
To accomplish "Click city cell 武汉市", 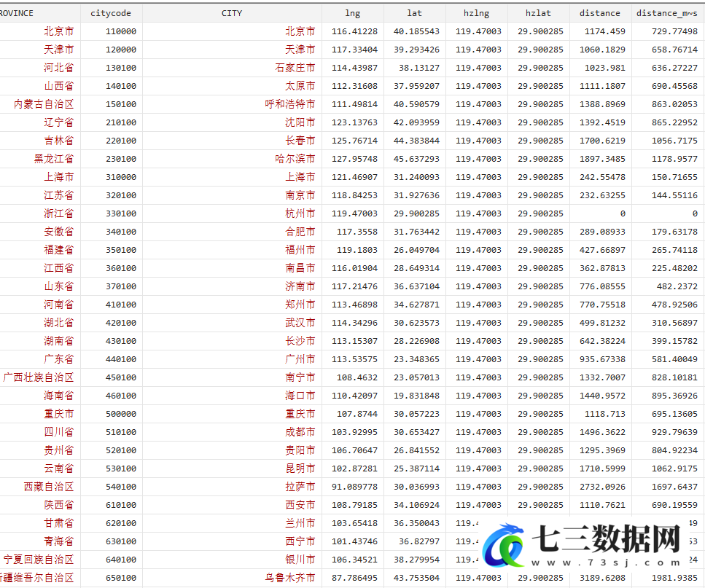I will (300, 323).
